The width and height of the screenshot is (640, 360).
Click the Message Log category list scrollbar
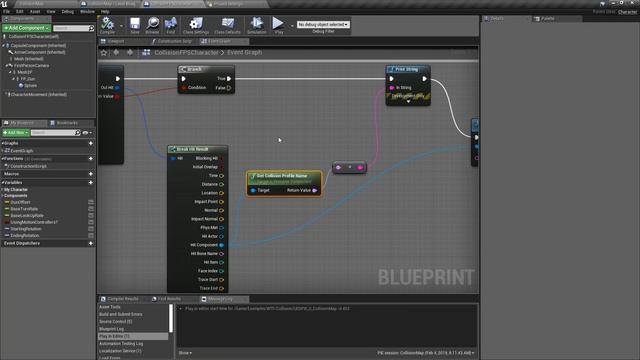tap(171, 318)
